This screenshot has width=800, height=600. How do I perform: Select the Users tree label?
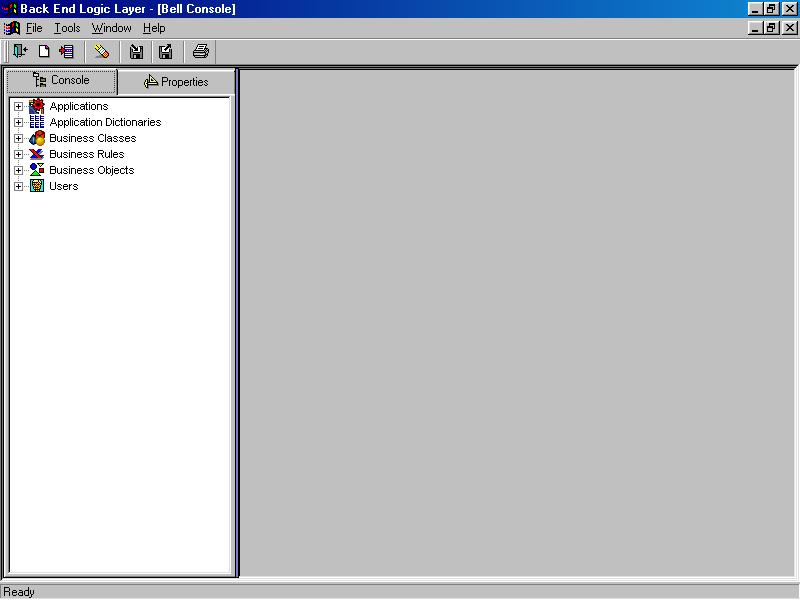(64, 186)
